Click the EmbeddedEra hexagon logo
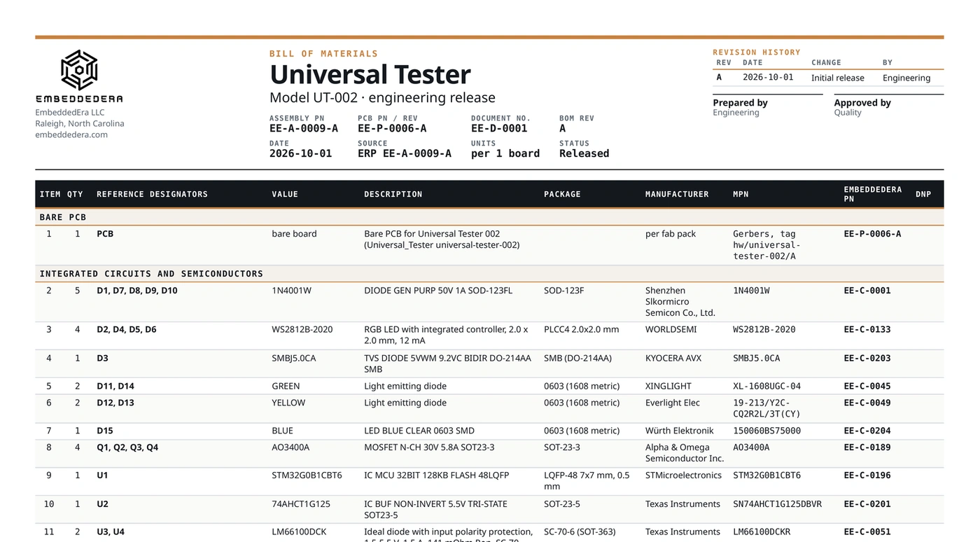The image size is (980, 542). coord(79,70)
